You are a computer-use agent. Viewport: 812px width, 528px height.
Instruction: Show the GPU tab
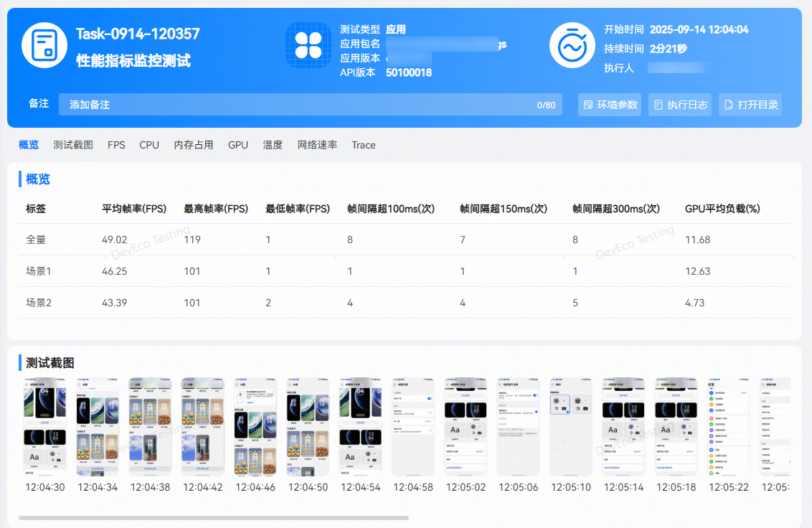coord(238,145)
